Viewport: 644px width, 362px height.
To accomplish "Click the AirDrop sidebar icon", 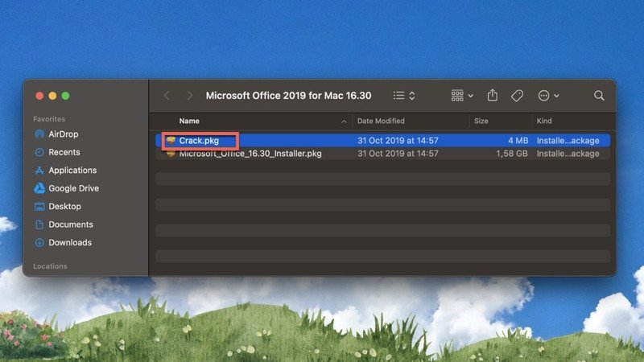I will [x=39, y=134].
